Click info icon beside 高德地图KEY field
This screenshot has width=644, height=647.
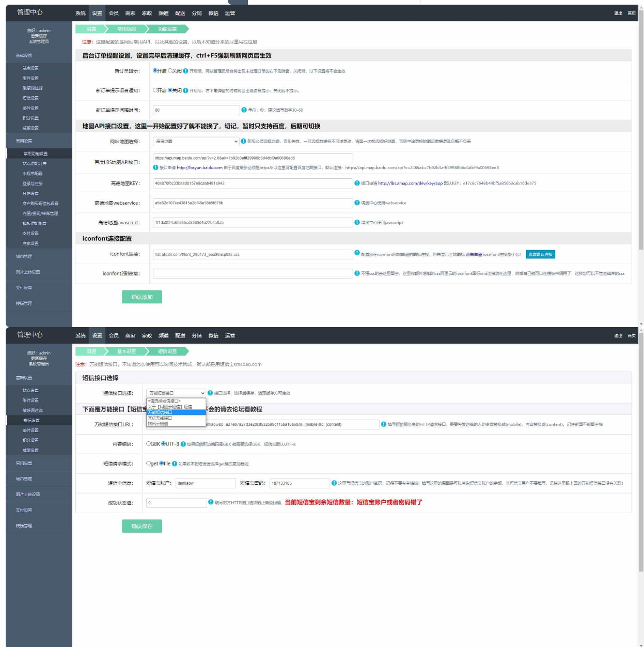pos(357,183)
